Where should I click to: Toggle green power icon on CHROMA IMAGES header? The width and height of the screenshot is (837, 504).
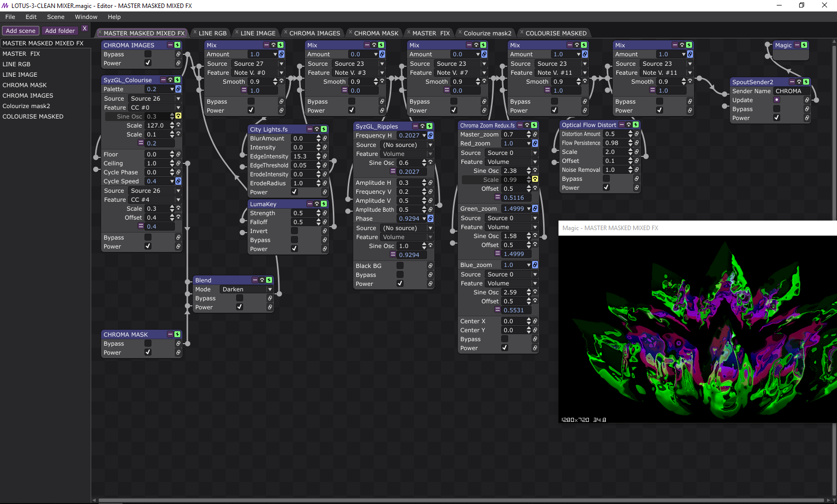(x=177, y=45)
